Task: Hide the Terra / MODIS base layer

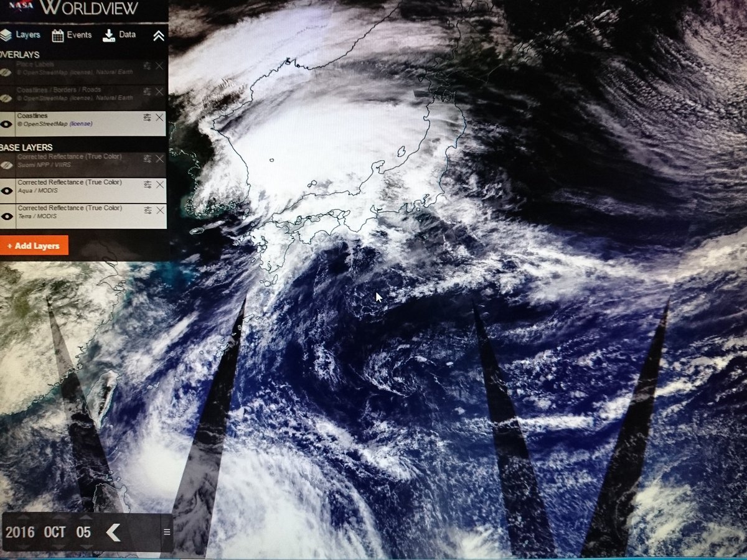Action: (x=7, y=216)
